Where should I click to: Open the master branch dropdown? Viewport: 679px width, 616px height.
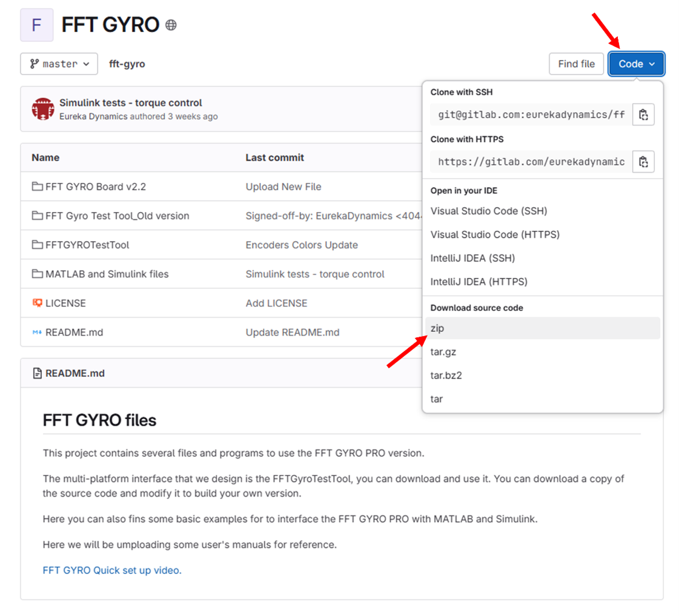(59, 64)
